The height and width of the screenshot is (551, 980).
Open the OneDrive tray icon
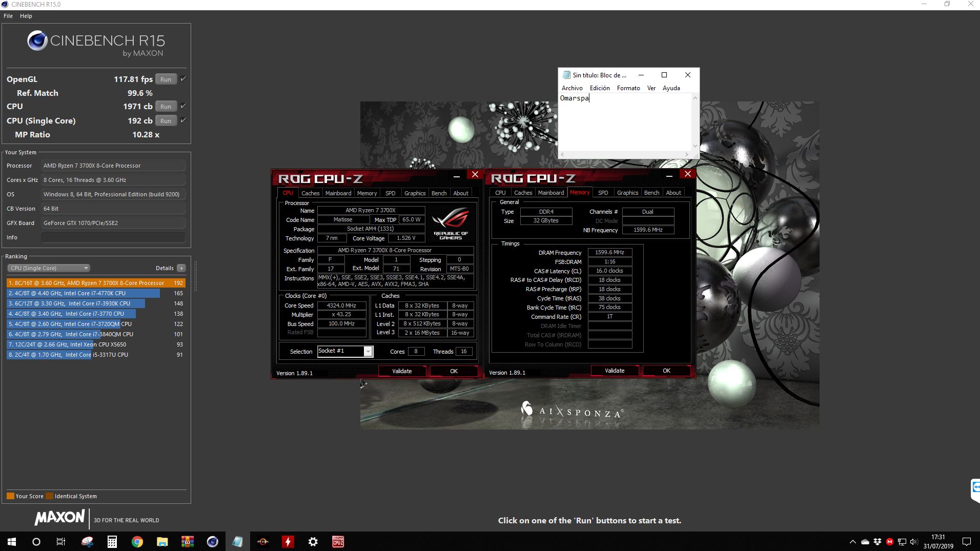865,542
